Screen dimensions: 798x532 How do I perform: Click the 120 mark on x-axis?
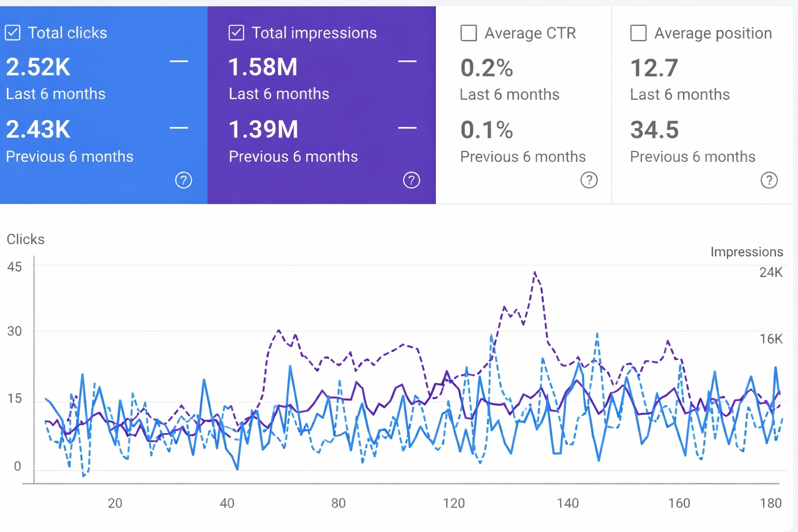(454, 503)
